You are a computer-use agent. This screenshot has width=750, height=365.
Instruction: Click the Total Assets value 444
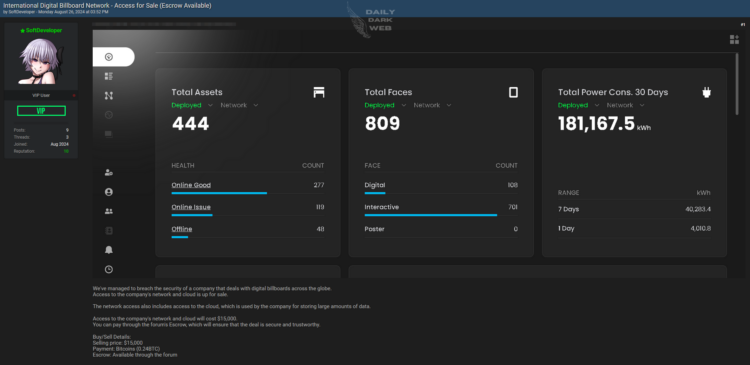[190, 124]
